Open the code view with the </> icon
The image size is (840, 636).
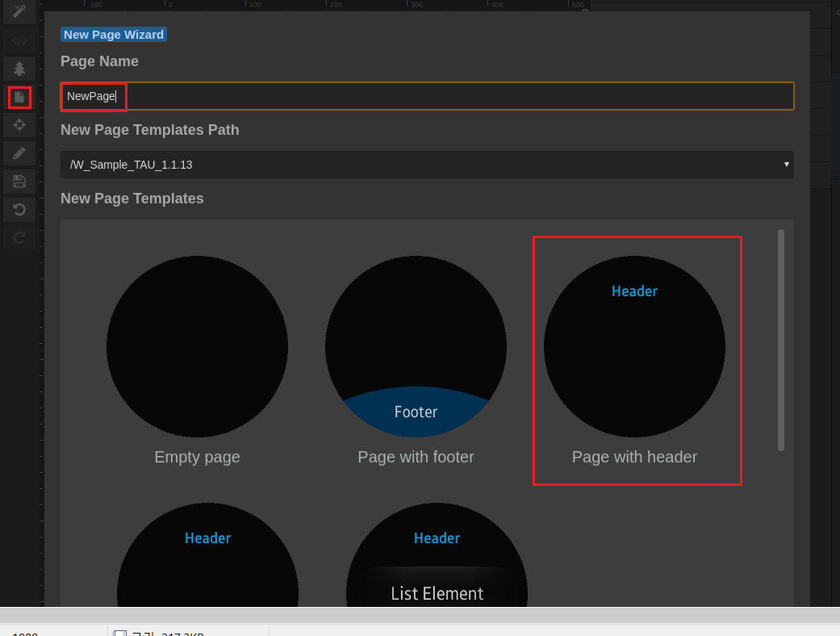tap(19, 40)
